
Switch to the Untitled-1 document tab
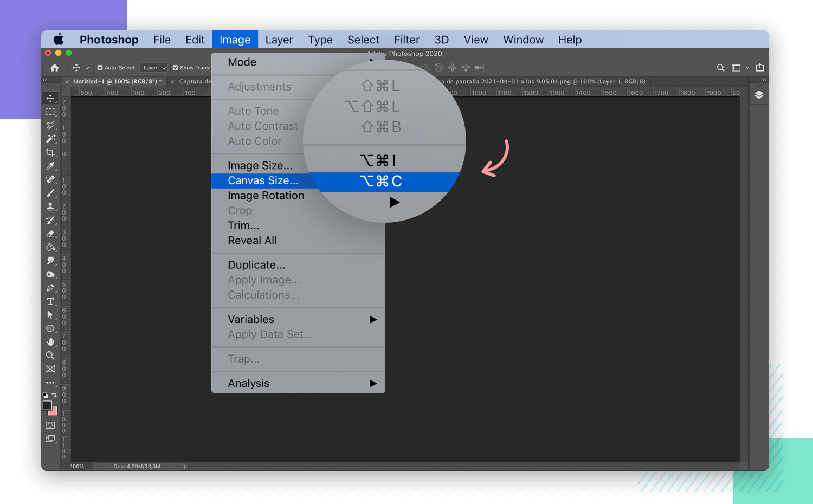118,82
